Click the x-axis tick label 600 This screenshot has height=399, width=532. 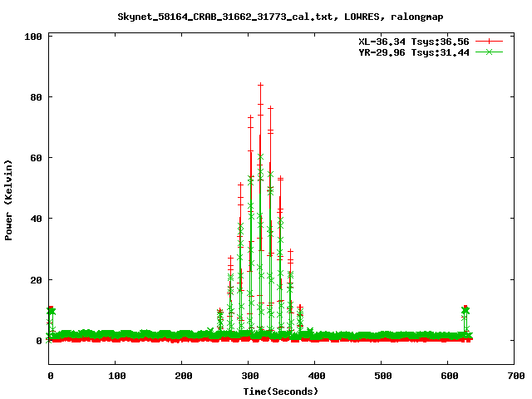coord(450,376)
